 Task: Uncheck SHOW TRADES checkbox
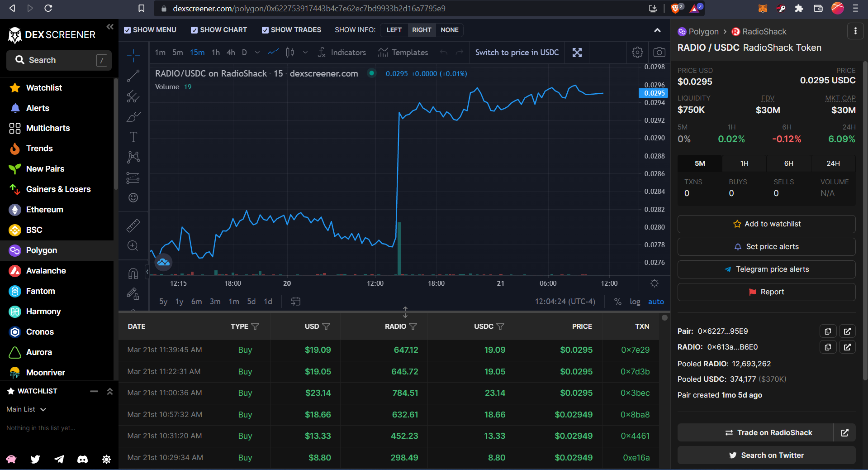[265, 30]
